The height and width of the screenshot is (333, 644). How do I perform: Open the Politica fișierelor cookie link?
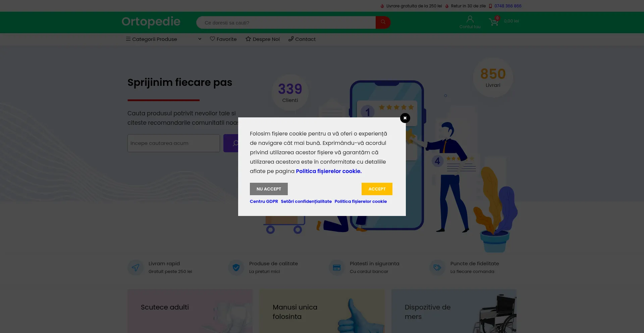pos(361,201)
